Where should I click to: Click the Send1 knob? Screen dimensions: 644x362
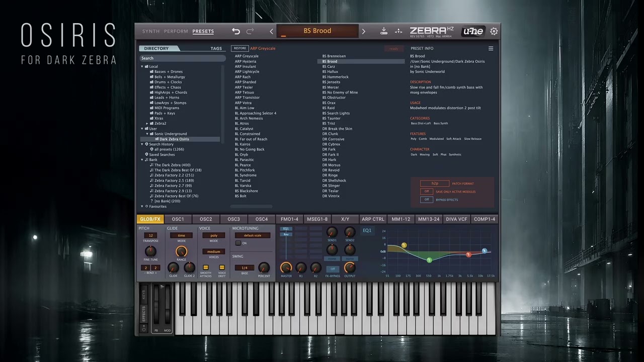[332, 232]
